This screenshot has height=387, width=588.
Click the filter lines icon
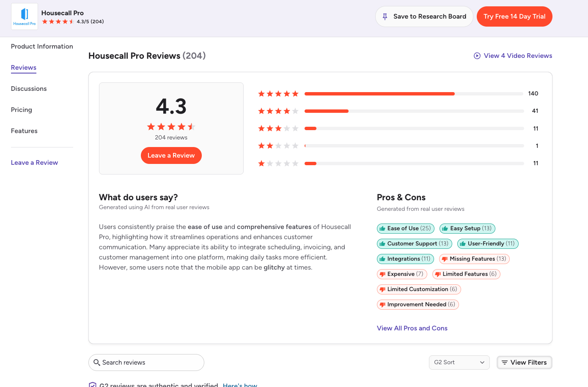504,362
